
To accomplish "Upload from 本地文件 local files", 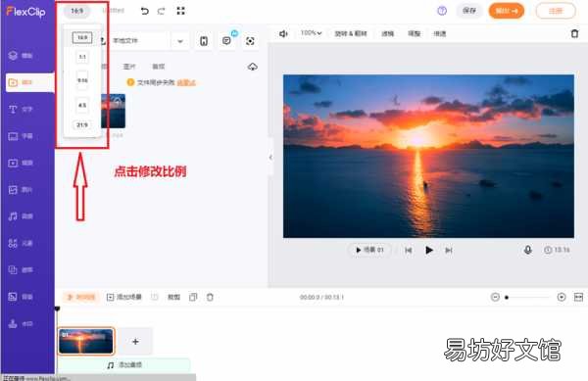I will click(135, 40).
